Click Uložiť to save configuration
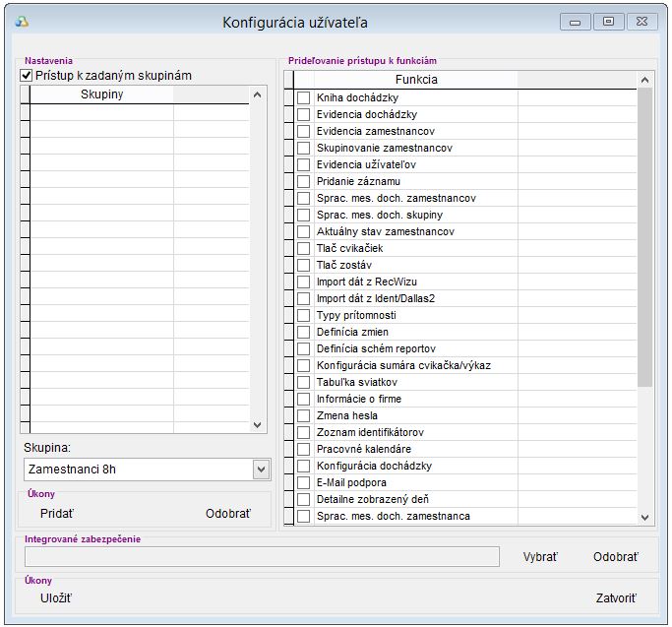 (56, 597)
